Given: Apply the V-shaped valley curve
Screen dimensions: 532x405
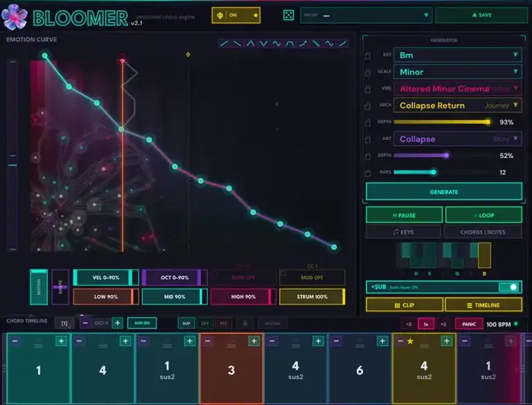Looking at the screenshot, I should tap(264, 44).
